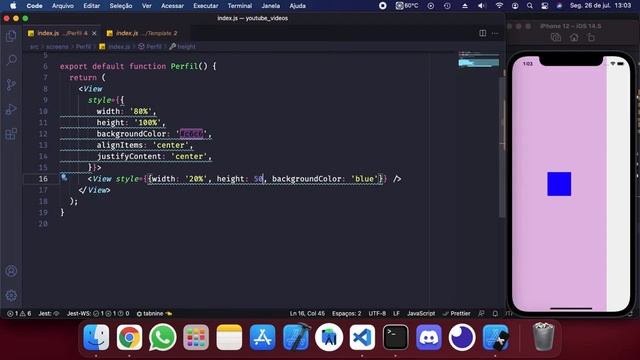Click the Perfil function name on line 6
The height and width of the screenshot is (360, 640).
click(184, 66)
